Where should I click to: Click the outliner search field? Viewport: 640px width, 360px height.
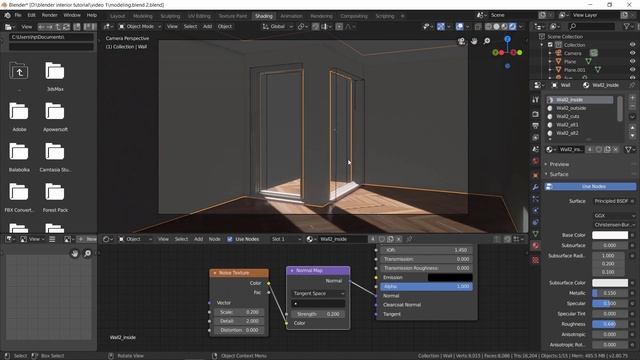591,27
